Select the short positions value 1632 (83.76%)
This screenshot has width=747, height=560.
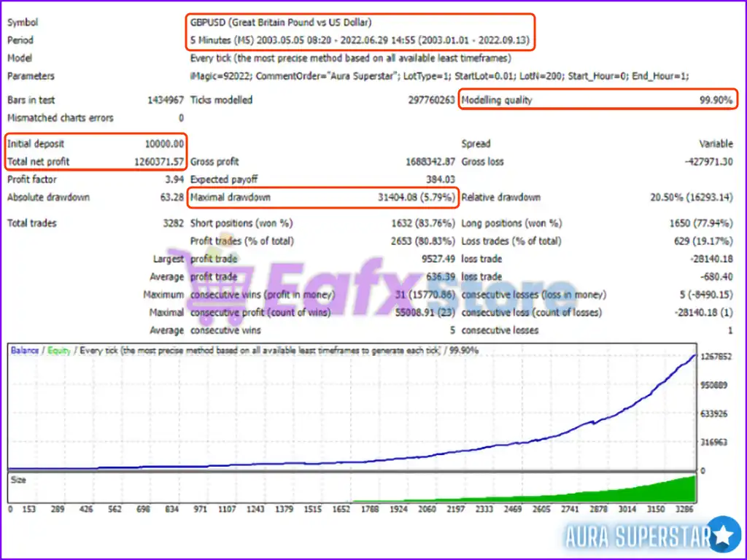[423, 223]
